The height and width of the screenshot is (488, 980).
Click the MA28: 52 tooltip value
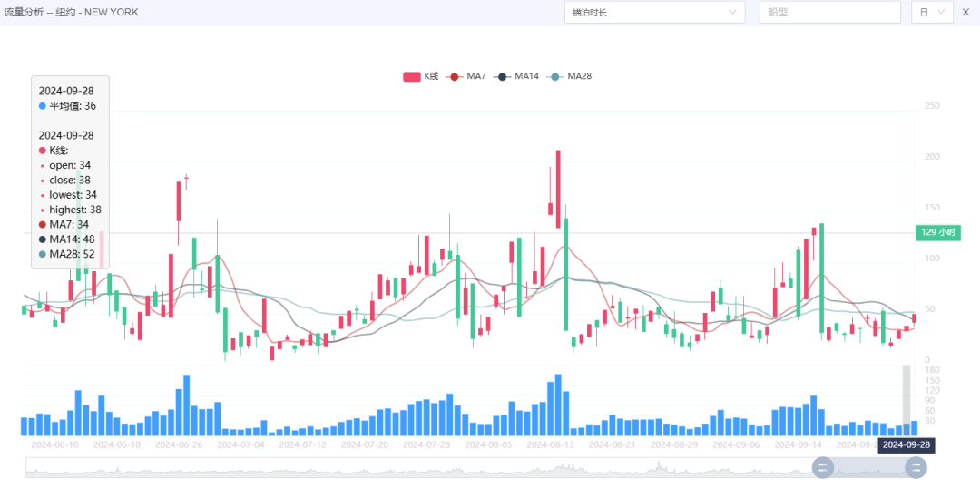[67, 254]
